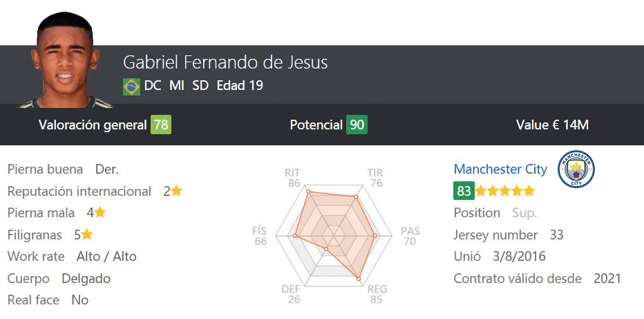Select the DC position label

click(153, 86)
